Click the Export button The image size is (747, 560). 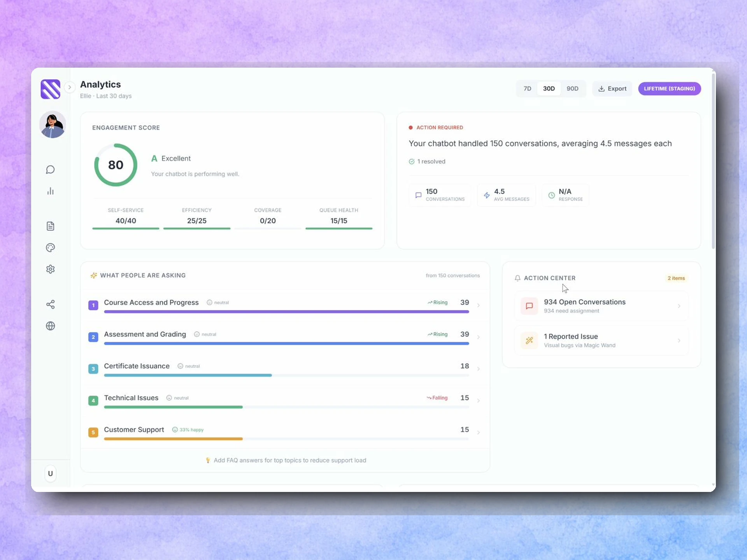pyautogui.click(x=612, y=89)
